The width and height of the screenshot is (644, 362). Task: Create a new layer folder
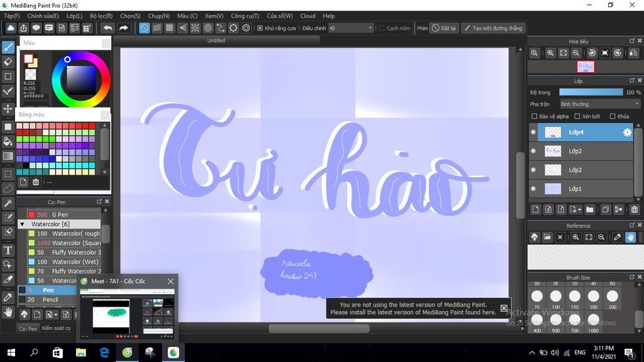coord(590,209)
